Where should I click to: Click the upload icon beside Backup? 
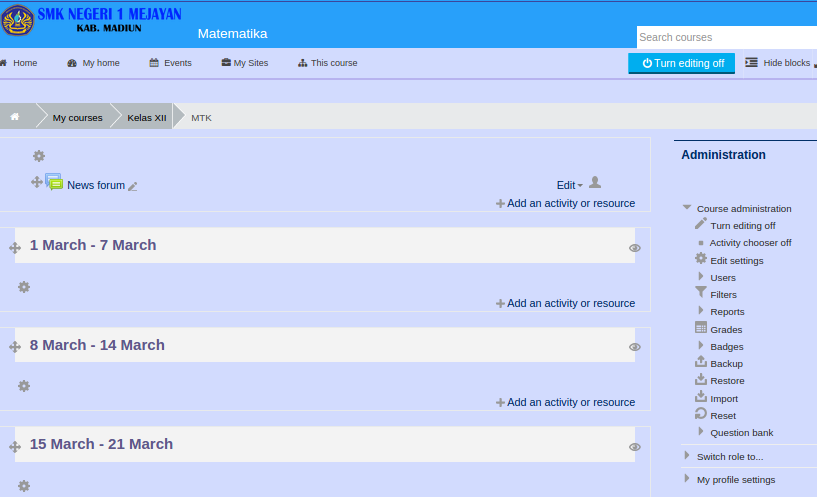click(701, 362)
